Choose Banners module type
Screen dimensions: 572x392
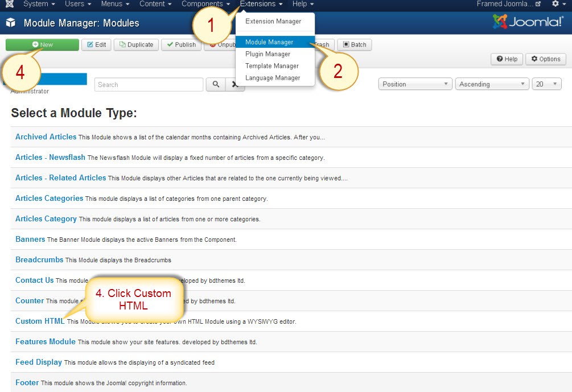click(30, 239)
